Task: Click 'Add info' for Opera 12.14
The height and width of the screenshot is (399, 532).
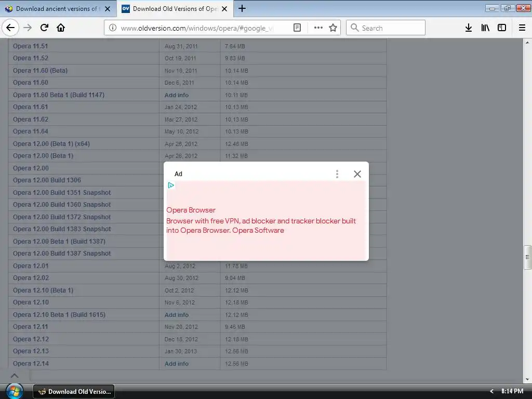Action: (x=177, y=364)
